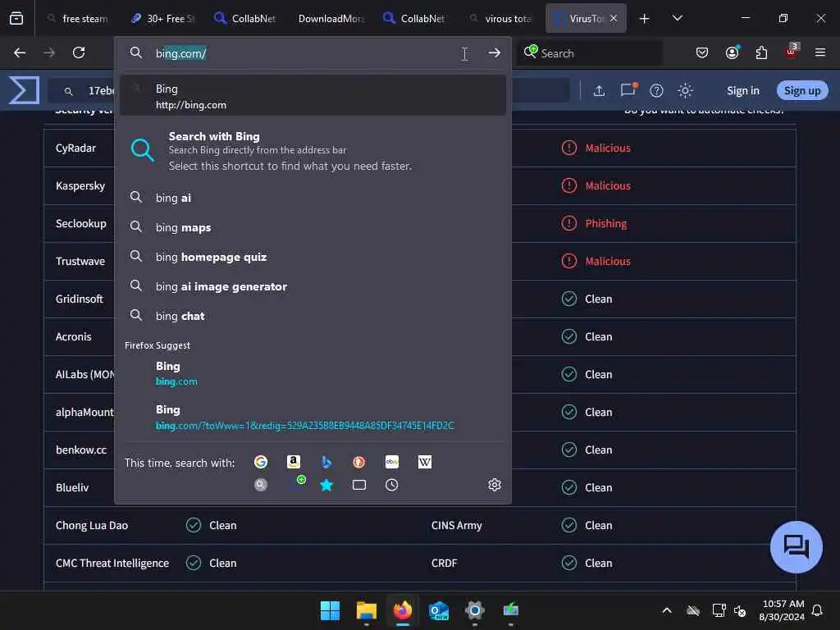Open the Firefox Suggest bing.com entry
This screenshot has width=840, height=630.
(x=313, y=373)
